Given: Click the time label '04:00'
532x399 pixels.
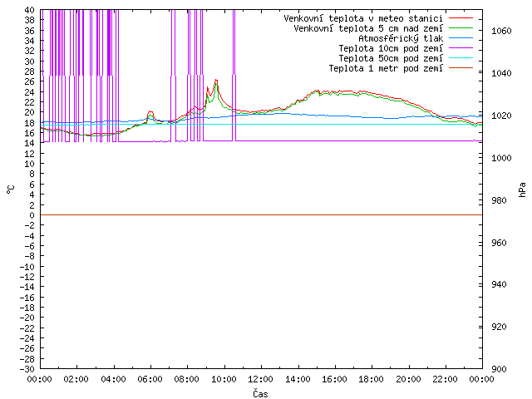Looking at the screenshot, I should coord(113,379).
